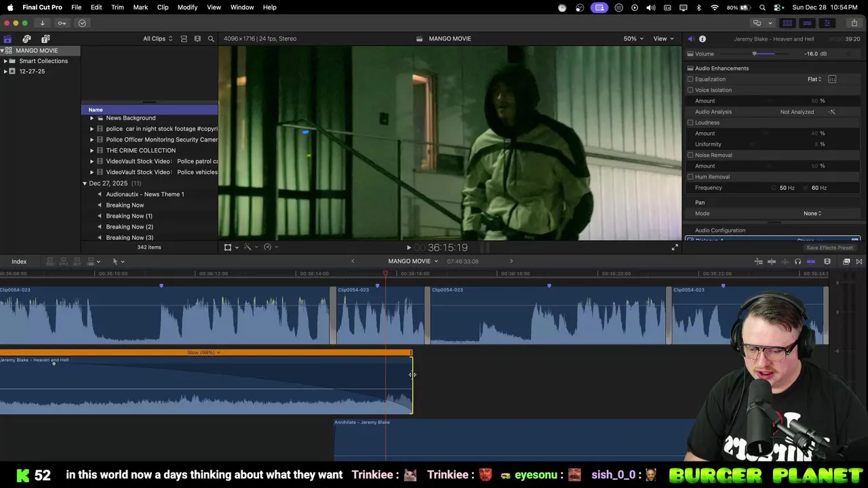Image resolution: width=868 pixels, height=488 pixels.
Task: Click Save Effects Preset button
Action: pos(829,247)
